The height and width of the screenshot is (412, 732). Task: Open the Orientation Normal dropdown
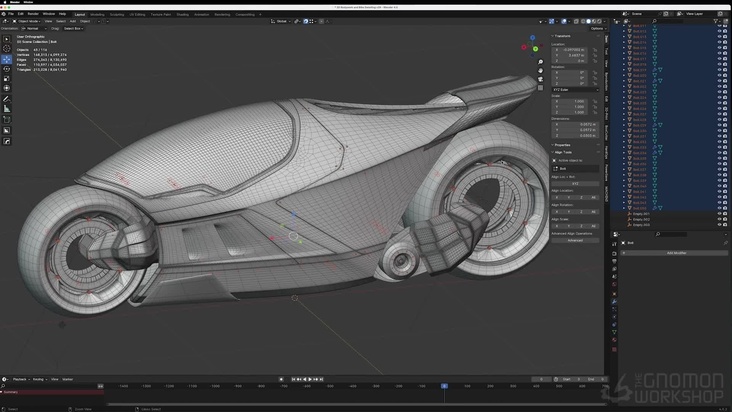34,28
